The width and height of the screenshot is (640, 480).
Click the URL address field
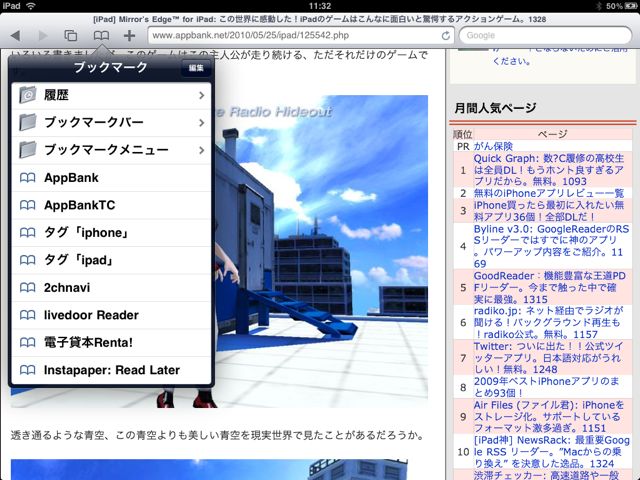pyautogui.click(x=301, y=36)
